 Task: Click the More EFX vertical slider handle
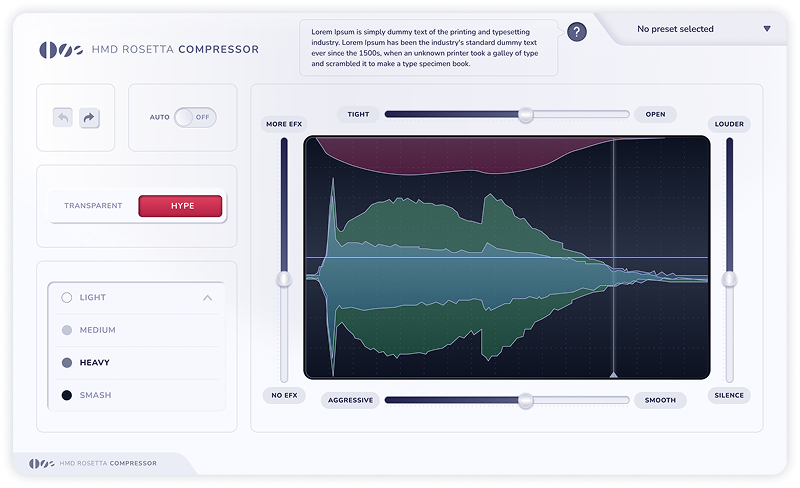click(x=284, y=279)
